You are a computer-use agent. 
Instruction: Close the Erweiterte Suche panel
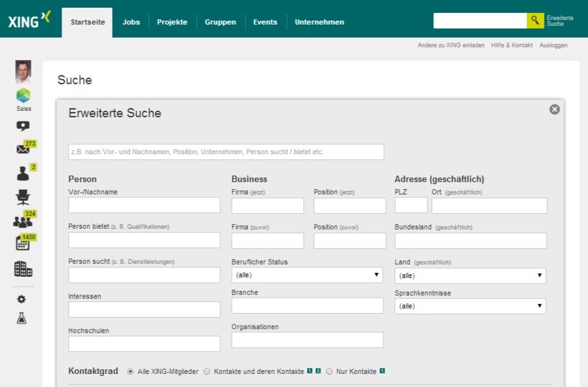(x=554, y=110)
